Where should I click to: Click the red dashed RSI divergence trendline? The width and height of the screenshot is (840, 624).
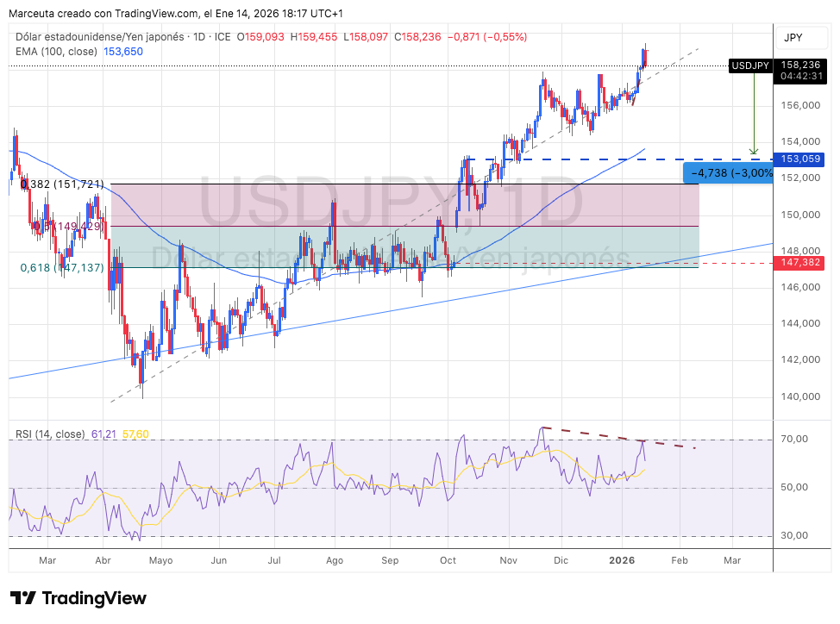(617, 437)
